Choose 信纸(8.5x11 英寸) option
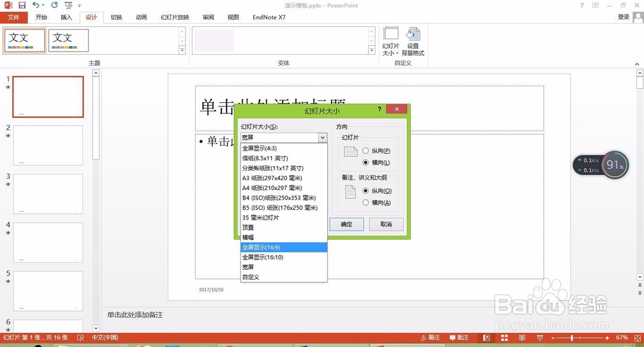Viewport: 644px width, 347px height. pyautogui.click(x=284, y=158)
